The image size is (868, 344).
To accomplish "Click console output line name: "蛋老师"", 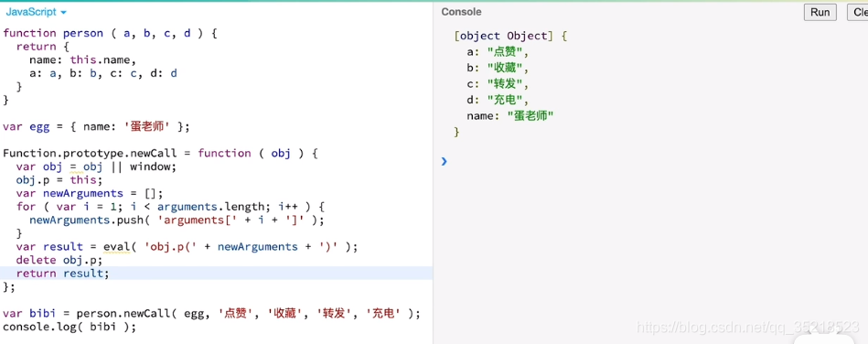I will 510,116.
